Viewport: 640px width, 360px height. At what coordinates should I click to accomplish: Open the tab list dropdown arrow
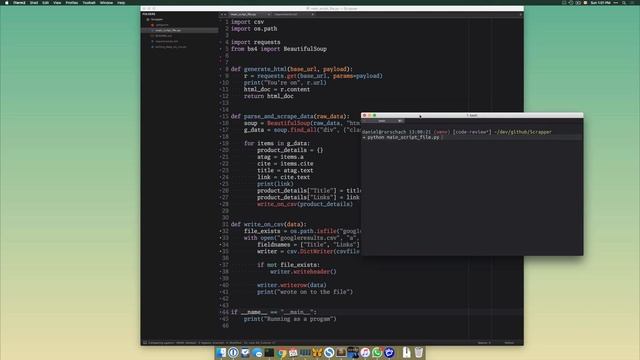[520, 14]
